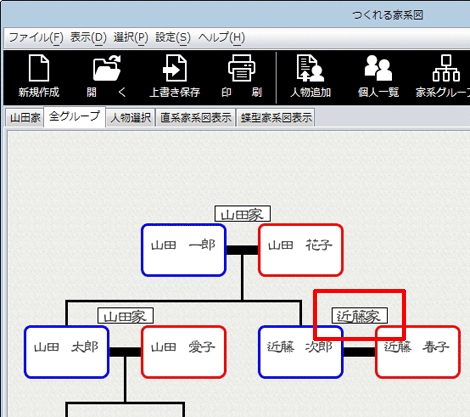The height and width of the screenshot is (417, 470).
Task: Open the 選択(P) menu
Action: pyautogui.click(x=131, y=37)
